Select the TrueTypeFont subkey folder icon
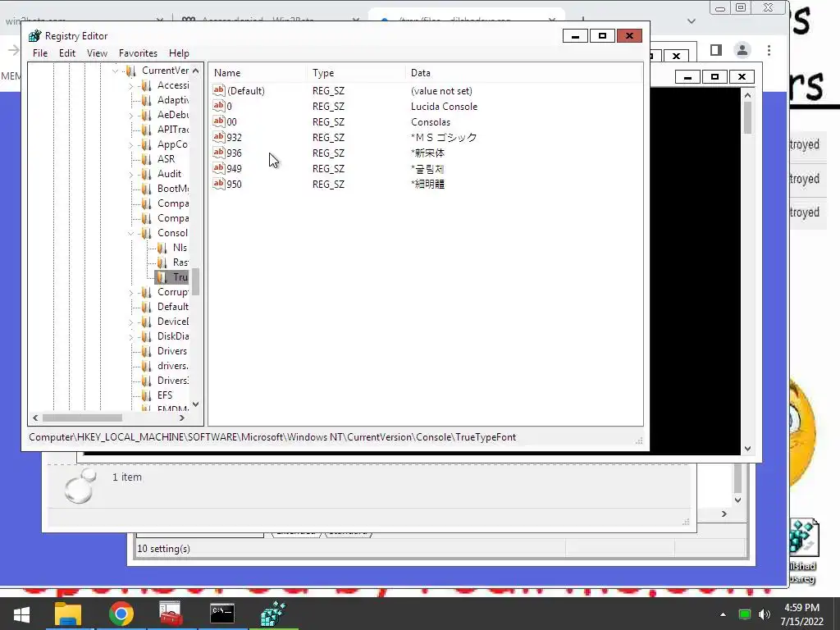This screenshot has width=840, height=630. pos(162,277)
